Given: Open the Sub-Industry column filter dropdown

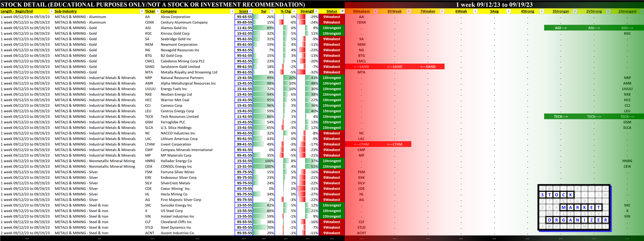Looking at the screenshot, I should [142, 11].
